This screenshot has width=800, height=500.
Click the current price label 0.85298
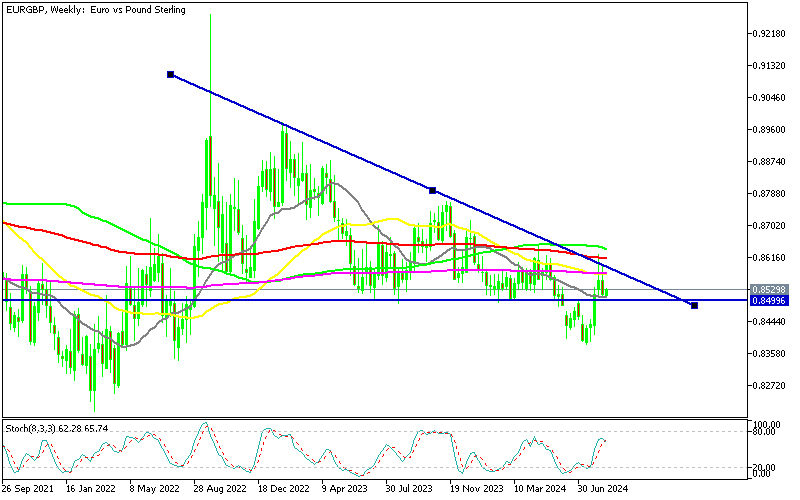tap(772, 289)
